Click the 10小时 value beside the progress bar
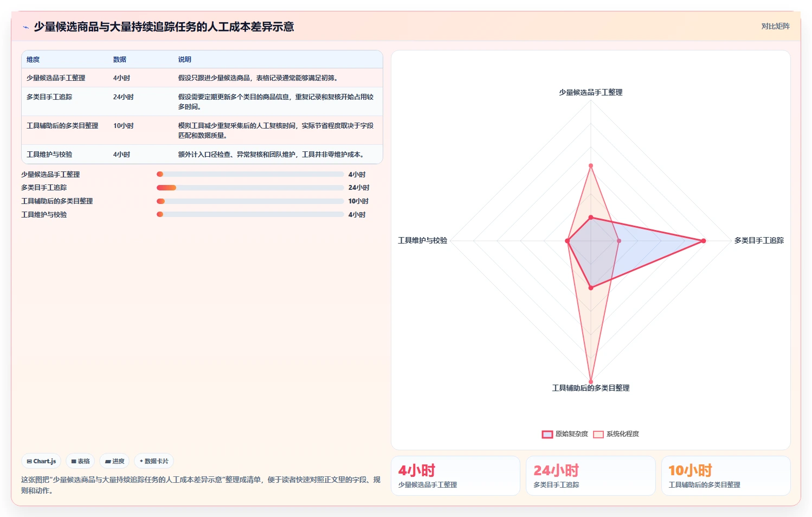 coord(358,201)
